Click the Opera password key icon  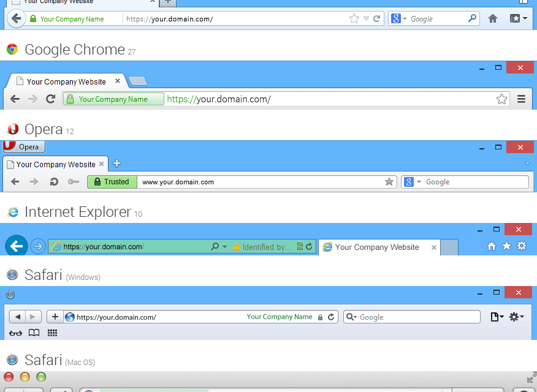pyautogui.click(x=74, y=182)
